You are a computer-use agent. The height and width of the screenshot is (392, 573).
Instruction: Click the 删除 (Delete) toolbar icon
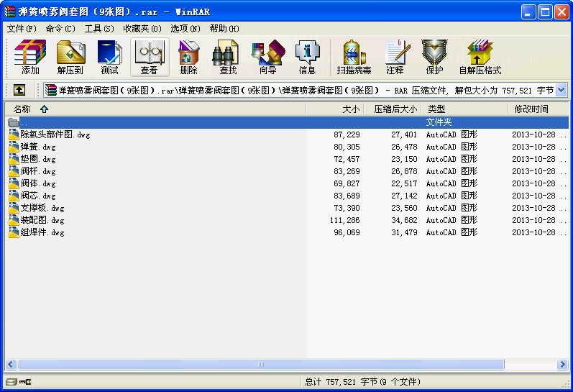(x=188, y=58)
